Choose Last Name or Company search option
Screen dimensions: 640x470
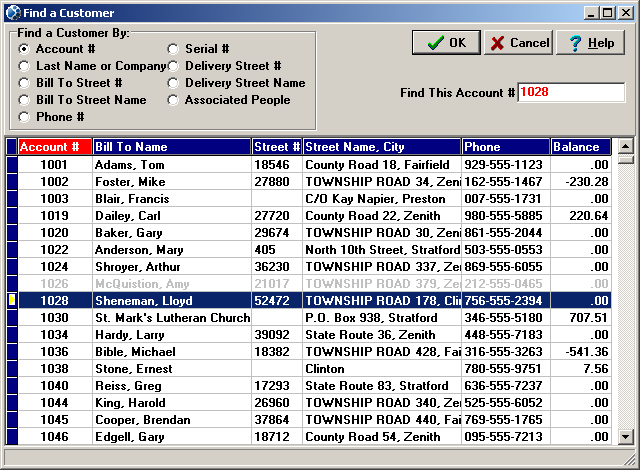click(25, 66)
